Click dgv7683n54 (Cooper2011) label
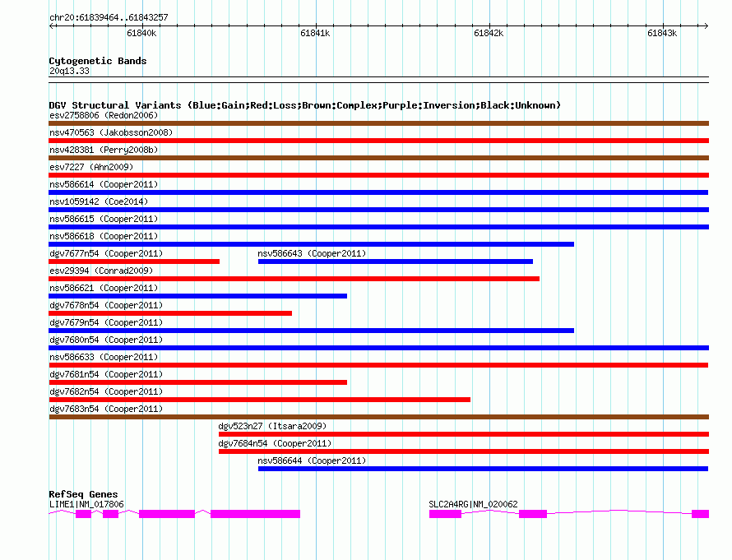The height and width of the screenshot is (560, 732). (x=106, y=409)
